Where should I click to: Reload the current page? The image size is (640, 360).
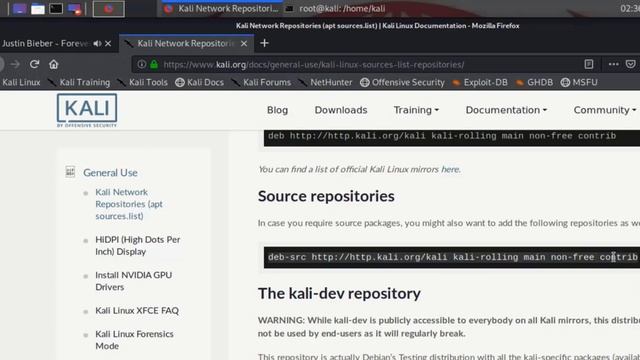[34, 64]
